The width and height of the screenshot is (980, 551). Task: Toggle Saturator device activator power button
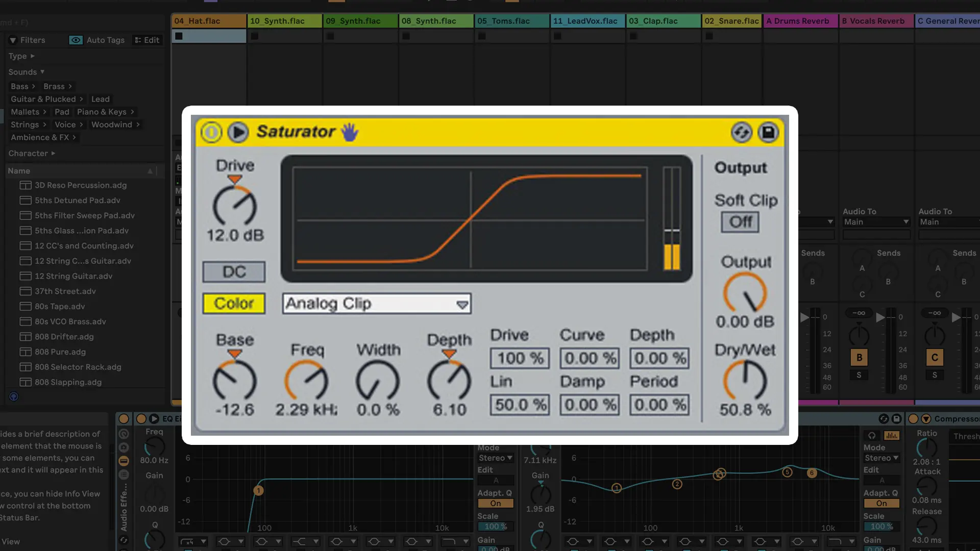tap(211, 132)
